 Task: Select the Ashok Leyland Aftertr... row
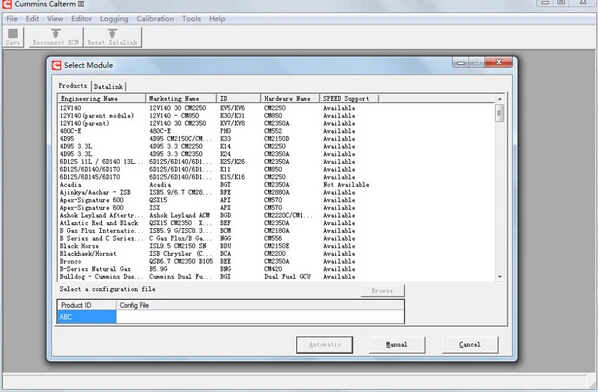pos(277,215)
